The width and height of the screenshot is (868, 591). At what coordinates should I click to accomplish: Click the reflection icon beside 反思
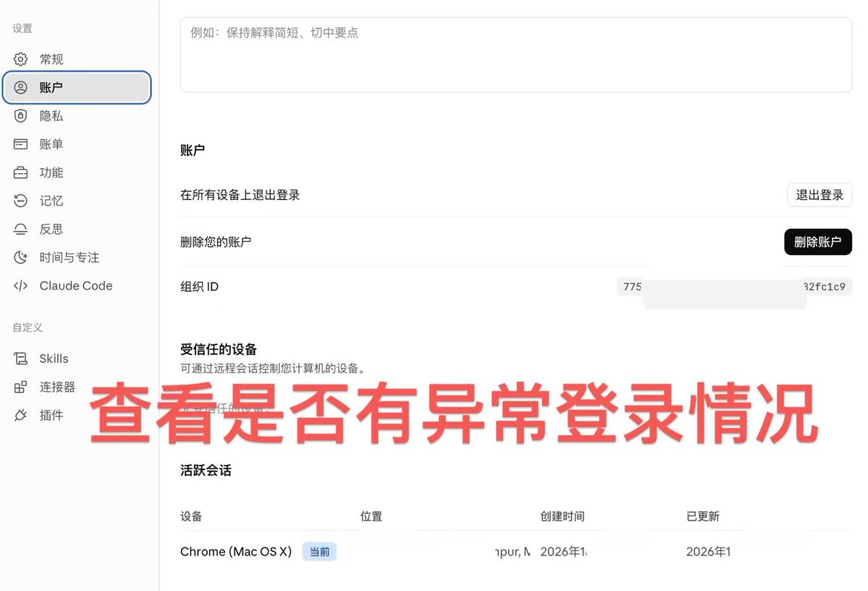click(20, 230)
